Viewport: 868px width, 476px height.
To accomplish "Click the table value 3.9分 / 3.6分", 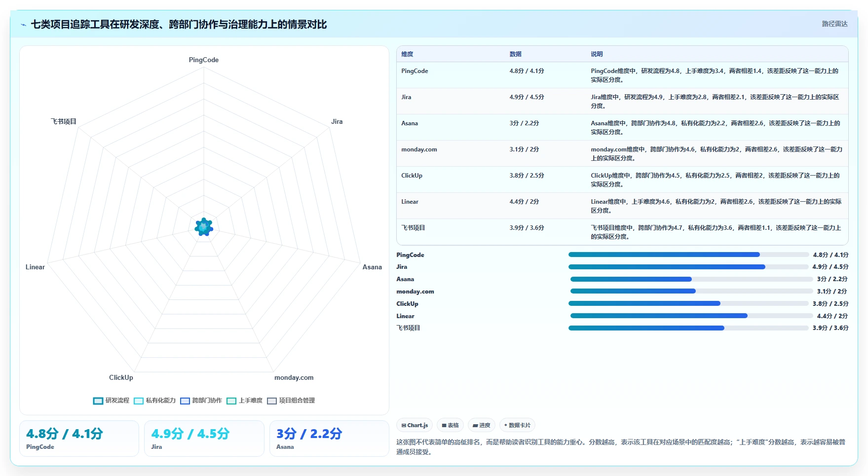I will click(x=527, y=228).
